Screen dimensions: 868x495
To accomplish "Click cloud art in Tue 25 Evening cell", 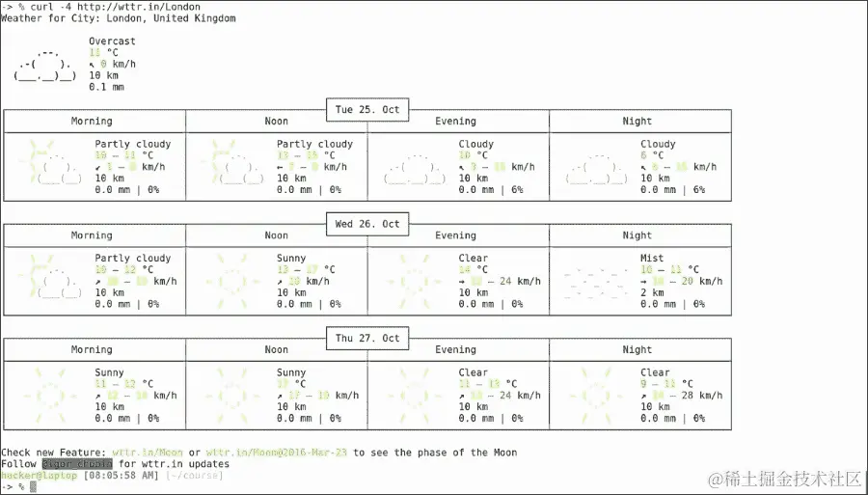I will [x=416, y=168].
